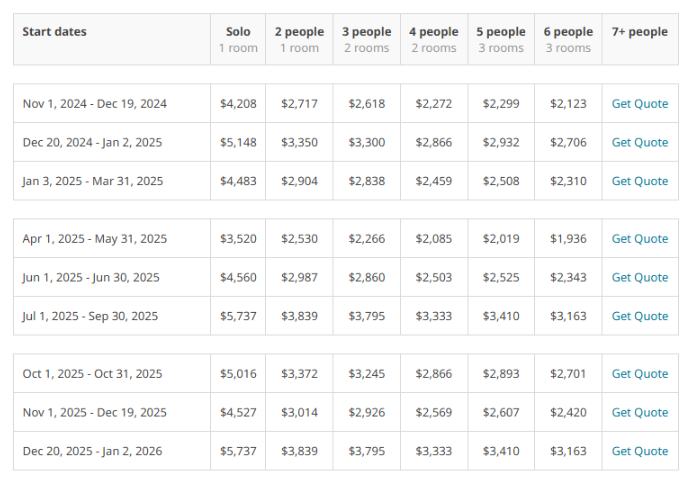Click the 2 people column header
The height and width of the screenshot is (480, 690).
299,39
